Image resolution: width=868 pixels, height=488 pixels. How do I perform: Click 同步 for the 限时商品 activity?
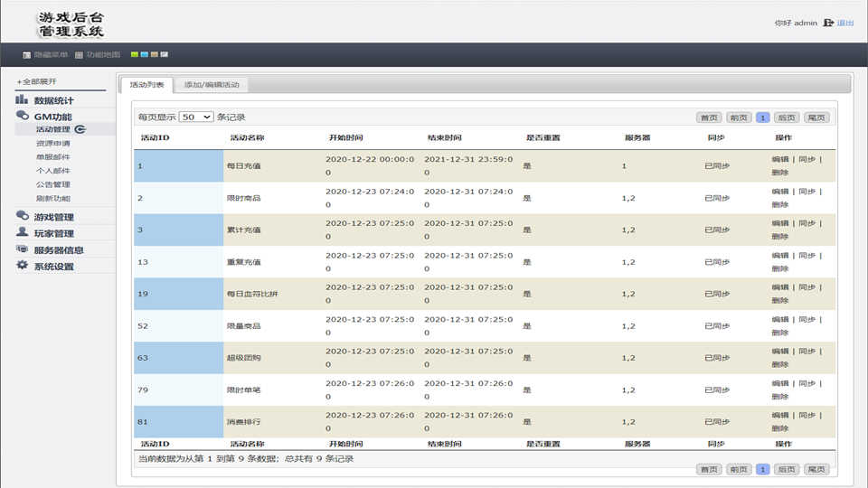[x=806, y=192]
